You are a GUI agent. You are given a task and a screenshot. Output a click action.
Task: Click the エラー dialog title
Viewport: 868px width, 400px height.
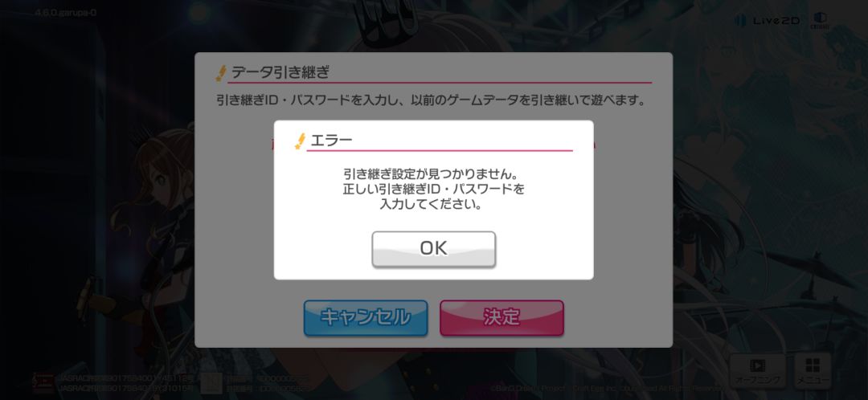click(x=331, y=141)
